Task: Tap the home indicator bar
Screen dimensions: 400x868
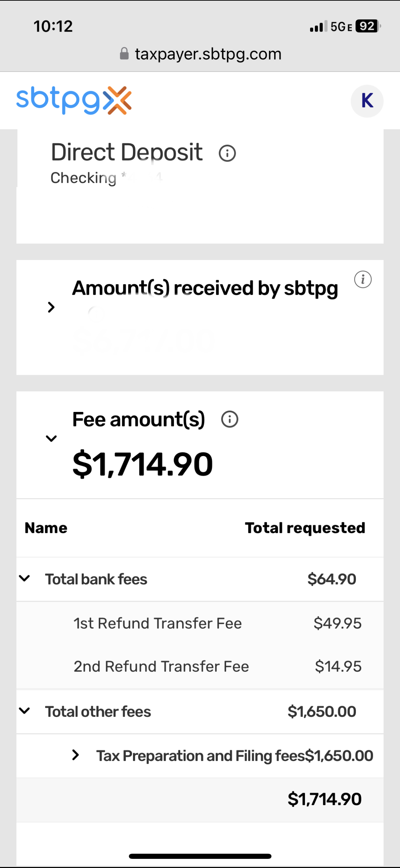Action: click(x=200, y=856)
